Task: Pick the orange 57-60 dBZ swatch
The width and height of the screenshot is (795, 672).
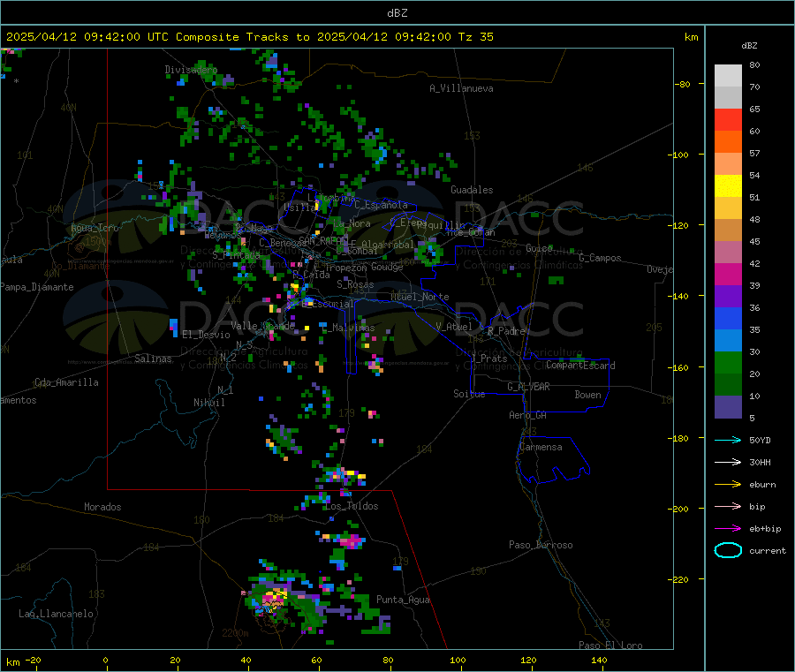Action: 728,142
